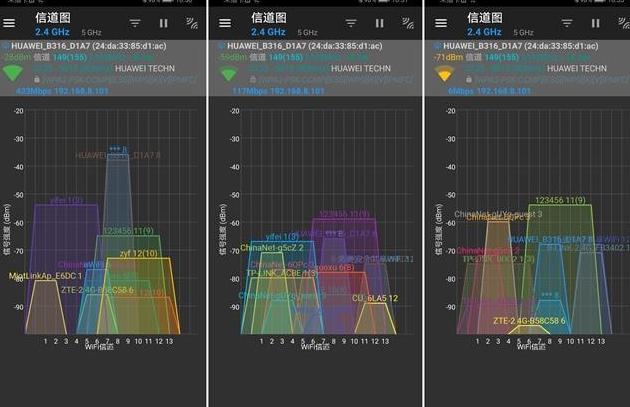Click the yellow WiFi signal icon in the -71dBm screen

444,74
